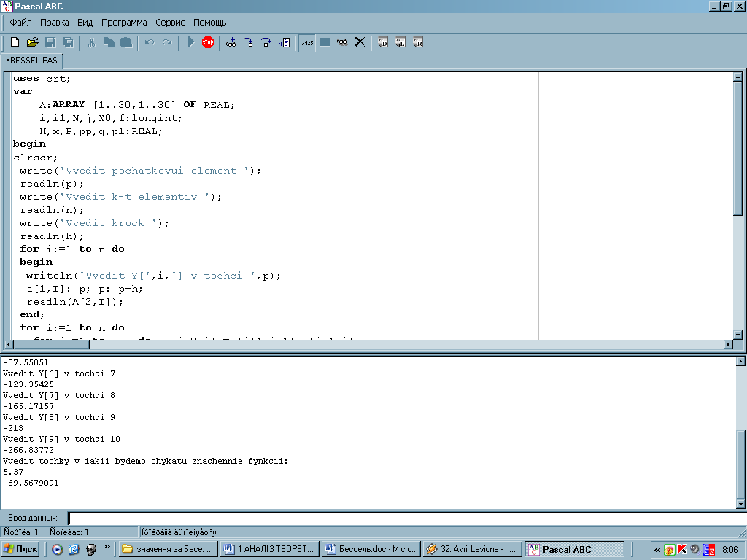Select the BESSEL.PAS tab
The height and width of the screenshot is (560, 747).
(33, 61)
